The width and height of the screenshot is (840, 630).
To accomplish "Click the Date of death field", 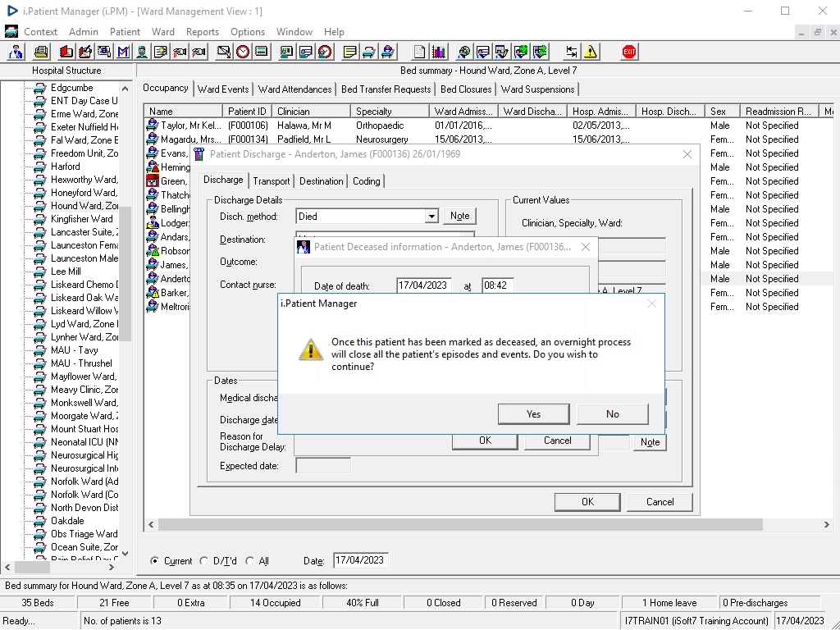I will pos(424,285).
